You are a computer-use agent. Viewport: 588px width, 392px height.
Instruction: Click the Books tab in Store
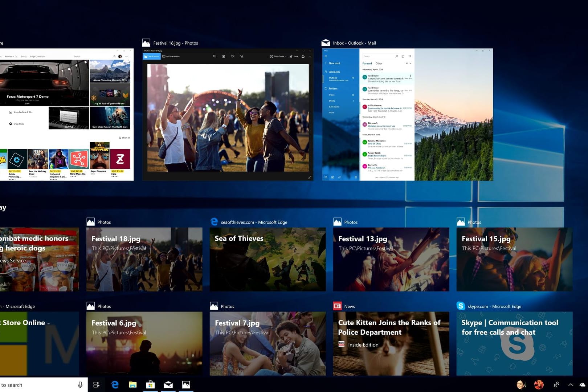(24, 57)
